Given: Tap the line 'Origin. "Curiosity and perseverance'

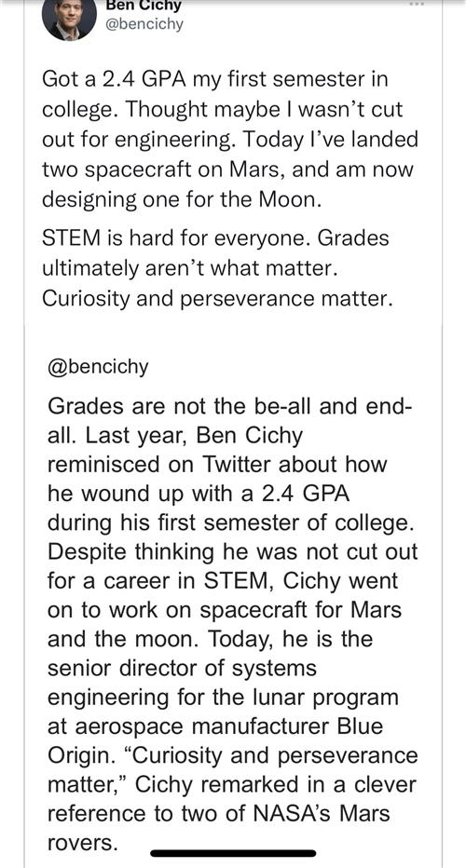Looking at the screenshot, I should (232, 755).
